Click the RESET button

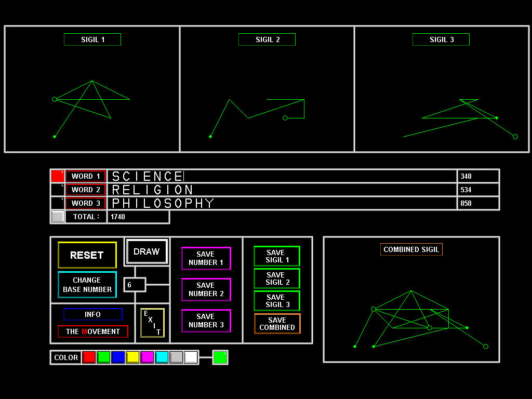coord(87,255)
